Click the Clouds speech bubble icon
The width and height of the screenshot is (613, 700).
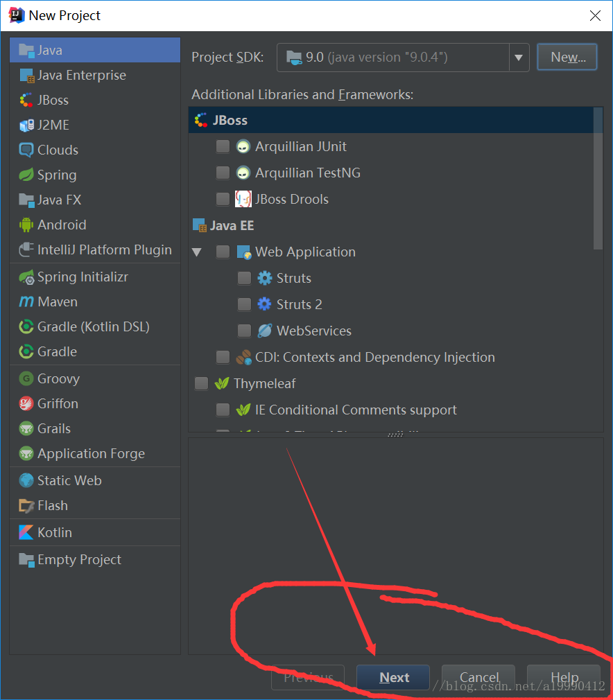pyautogui.click(x=26, y=150)
